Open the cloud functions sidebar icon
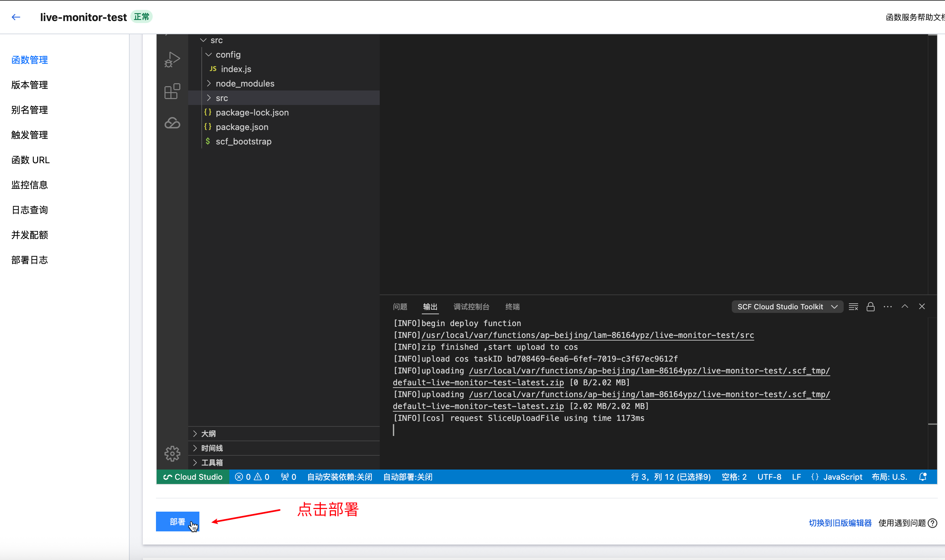The image size is (945, 560). [x=172, y=123]
